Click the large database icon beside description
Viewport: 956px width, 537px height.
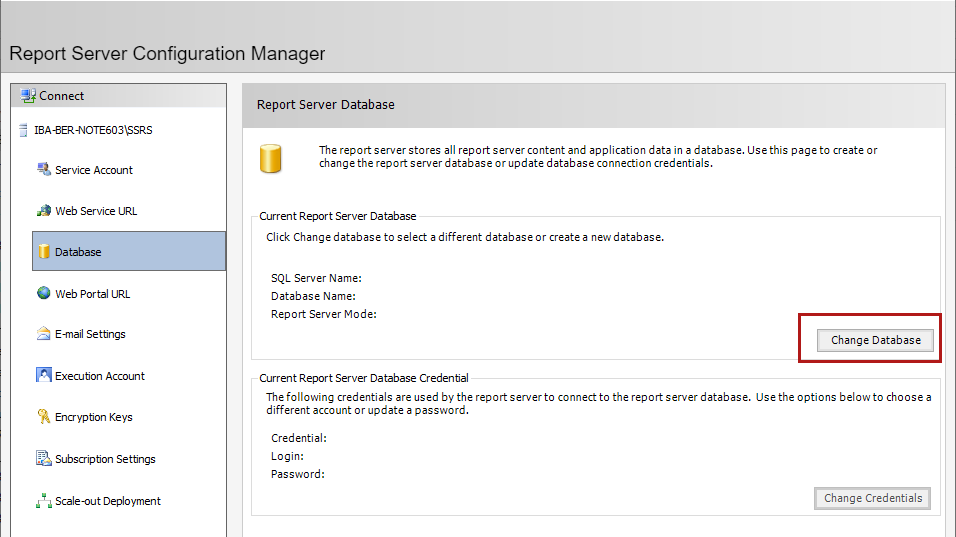[x=270, y=158]
